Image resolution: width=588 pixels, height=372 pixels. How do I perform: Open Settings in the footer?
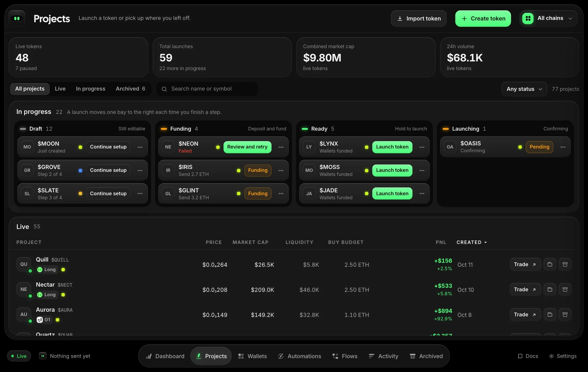click(x=563, y=356)
